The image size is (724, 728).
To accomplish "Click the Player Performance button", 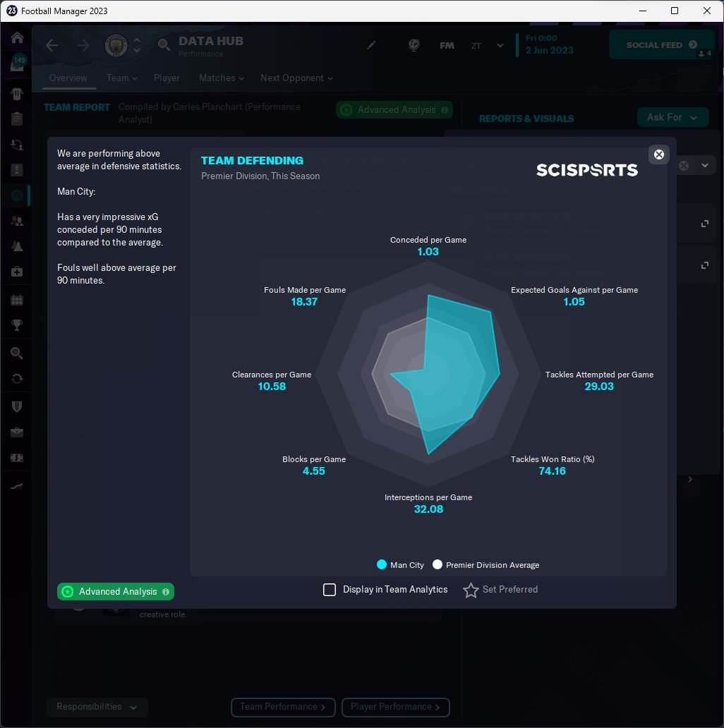I will 396,707.
